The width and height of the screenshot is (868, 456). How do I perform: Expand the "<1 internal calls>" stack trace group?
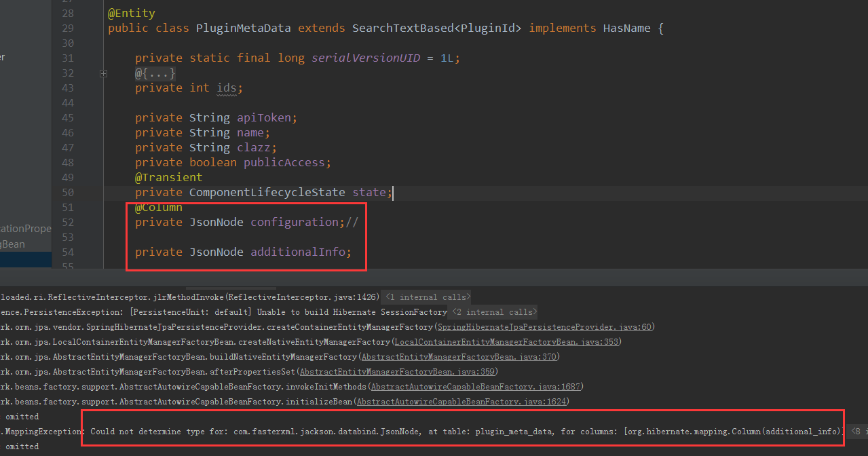(x=426, y=297)
